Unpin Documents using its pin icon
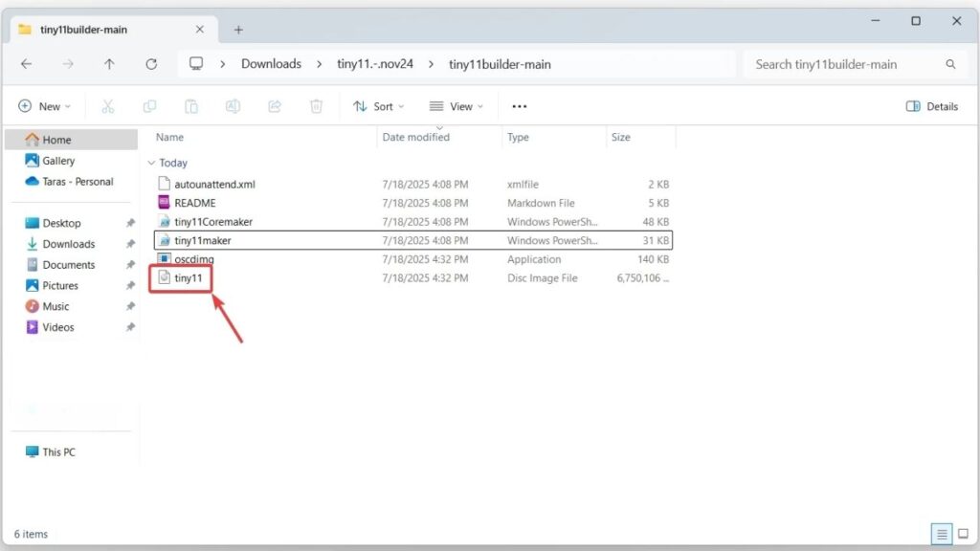The height and width of the screenshot is (551, 980). point(130,265)
